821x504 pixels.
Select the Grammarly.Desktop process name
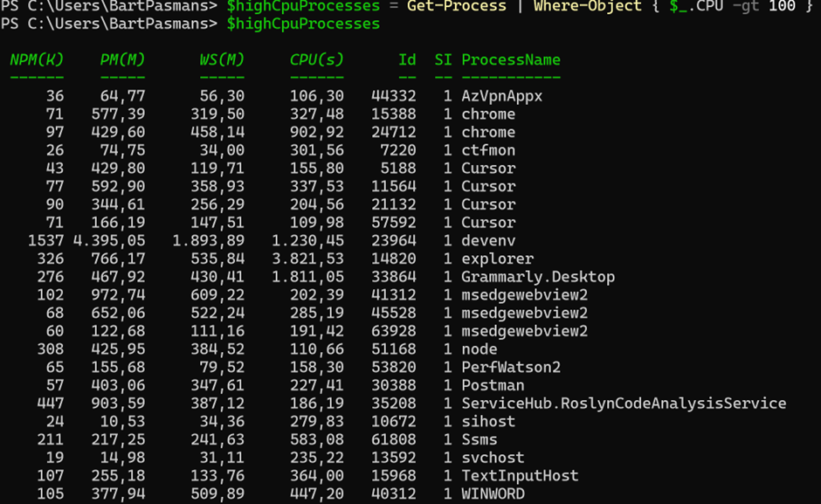(x=538, y=277)
